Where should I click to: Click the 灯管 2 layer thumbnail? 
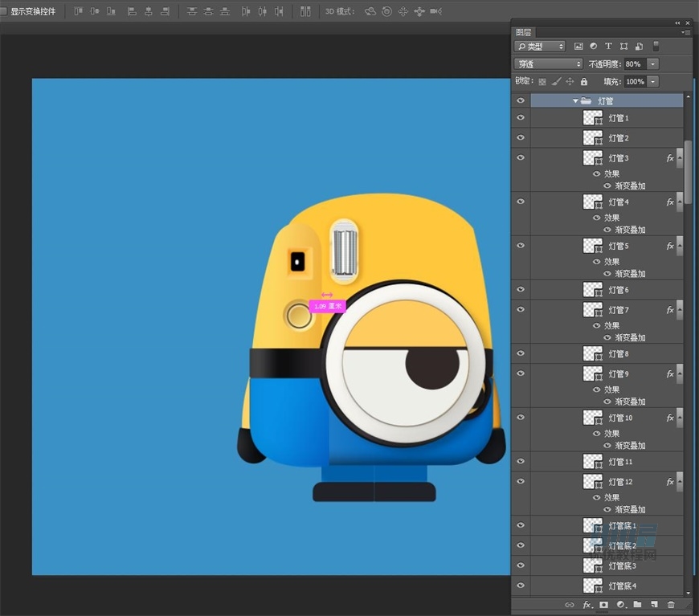(x=592, y=138)
